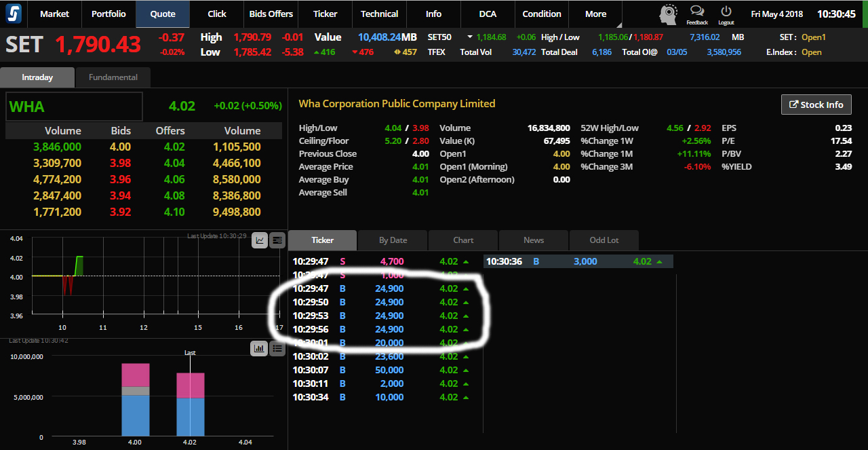Open the SET50 index dropdown arrow
868x450 pixels.
470,37
